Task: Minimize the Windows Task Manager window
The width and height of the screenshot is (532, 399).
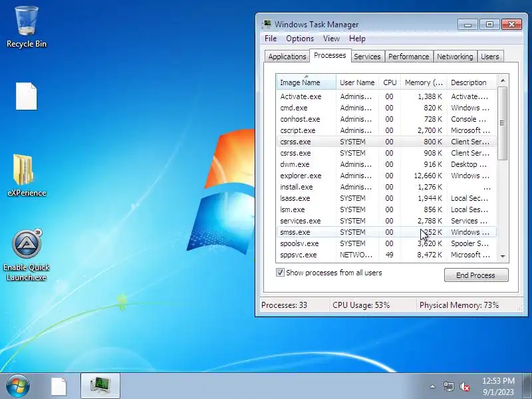Action: [x=467, y=25]
